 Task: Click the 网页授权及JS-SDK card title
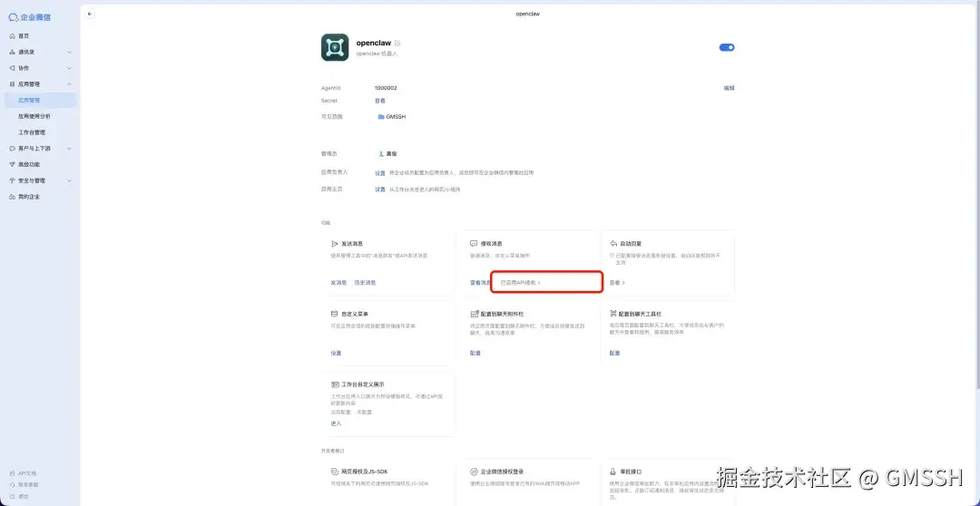pos(365,472)
